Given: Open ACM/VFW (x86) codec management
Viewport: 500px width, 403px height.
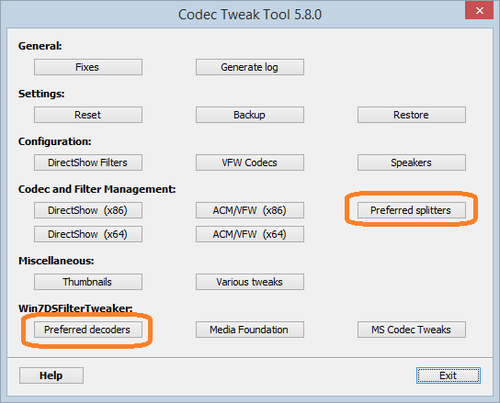Looking at the screenshot, I should (250, 210).
